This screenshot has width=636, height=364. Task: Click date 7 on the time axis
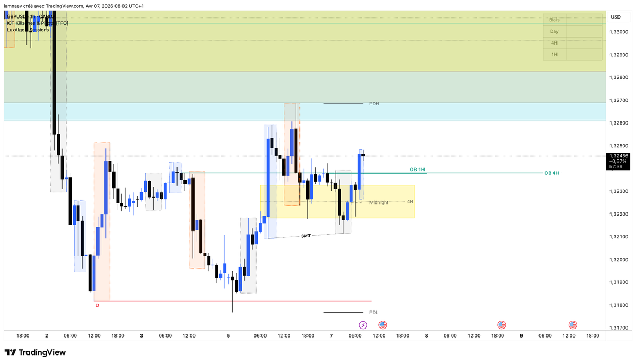(x=331, y=335)
